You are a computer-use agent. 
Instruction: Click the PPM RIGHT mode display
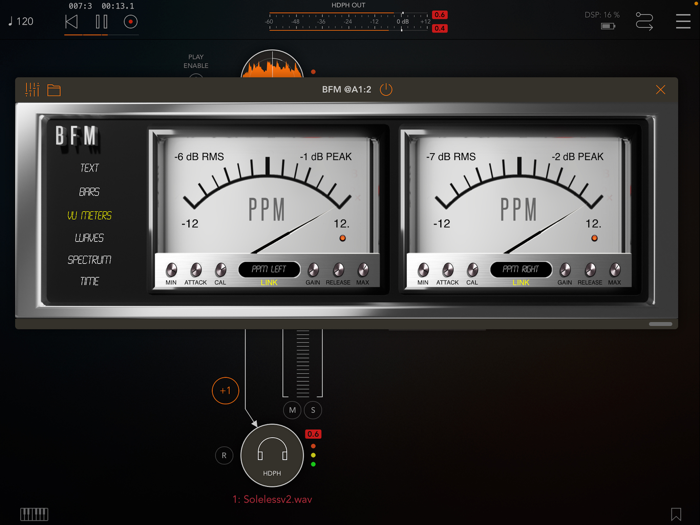pyautogui.click(x=521, y=269)
